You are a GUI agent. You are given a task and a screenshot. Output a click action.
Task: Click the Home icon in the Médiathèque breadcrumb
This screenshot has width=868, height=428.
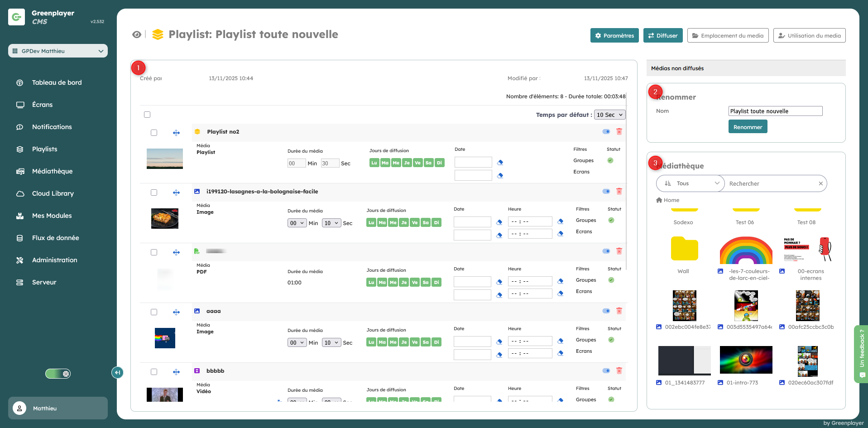tap(659, 200)
